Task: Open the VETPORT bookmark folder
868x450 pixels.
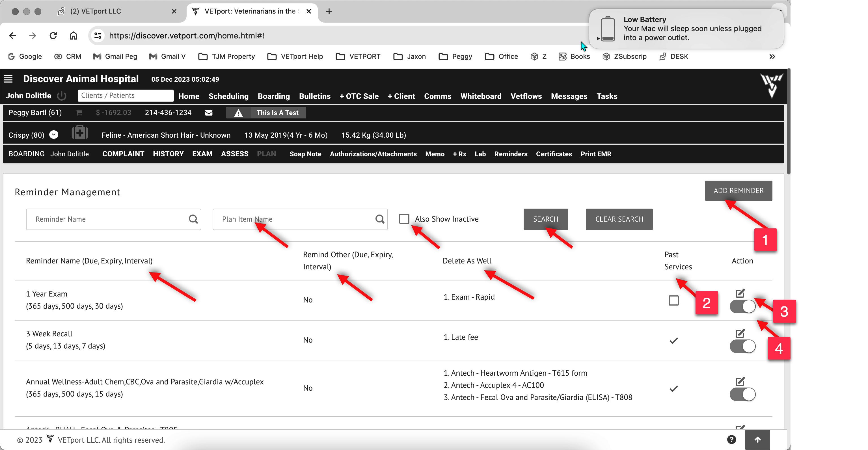Action: click(x=358, y=56)
